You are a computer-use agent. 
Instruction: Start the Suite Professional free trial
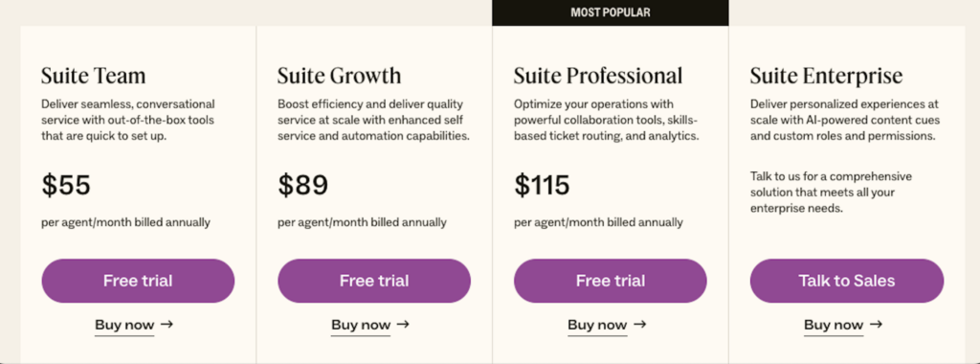[611, 281]
